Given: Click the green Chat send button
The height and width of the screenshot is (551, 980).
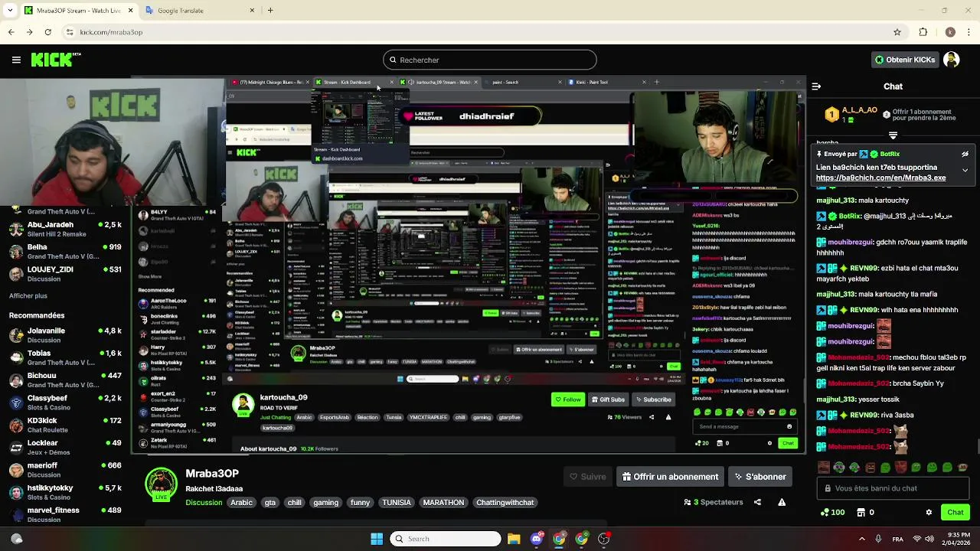Looking at the screenshot, I should point(955,513).
